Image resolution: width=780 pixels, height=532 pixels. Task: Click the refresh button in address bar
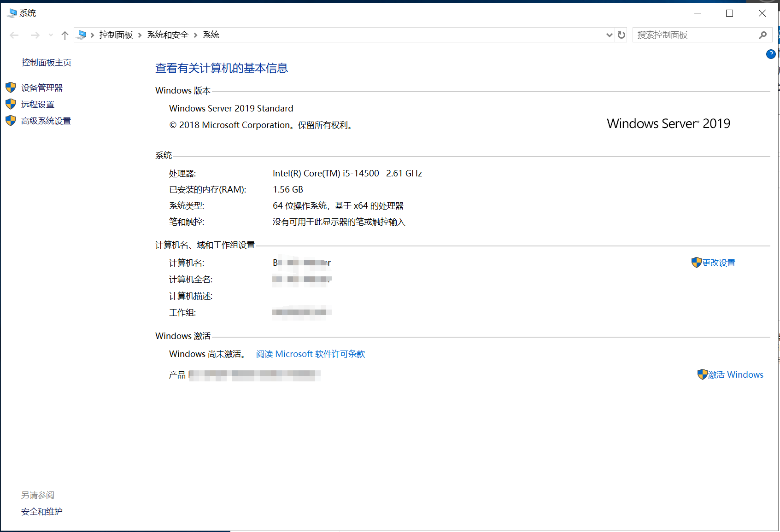pyautogui.click(x=622, y=35)
